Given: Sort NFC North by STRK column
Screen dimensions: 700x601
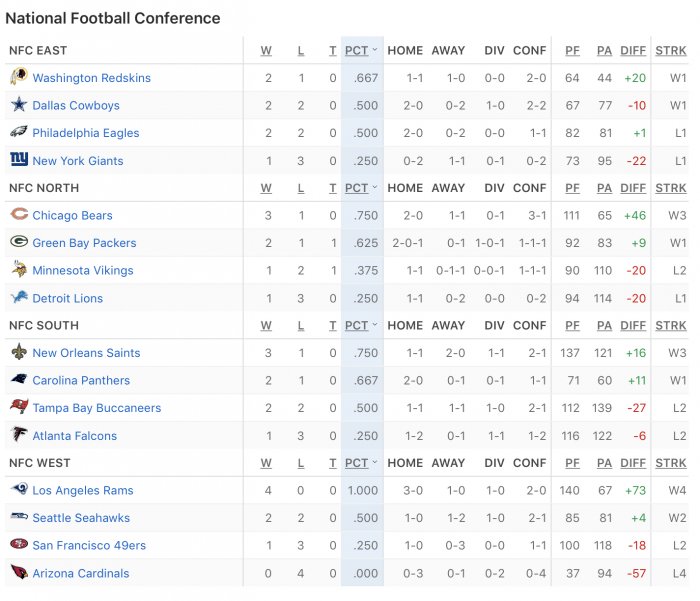Looking at the screenshot, I should 671,188.
